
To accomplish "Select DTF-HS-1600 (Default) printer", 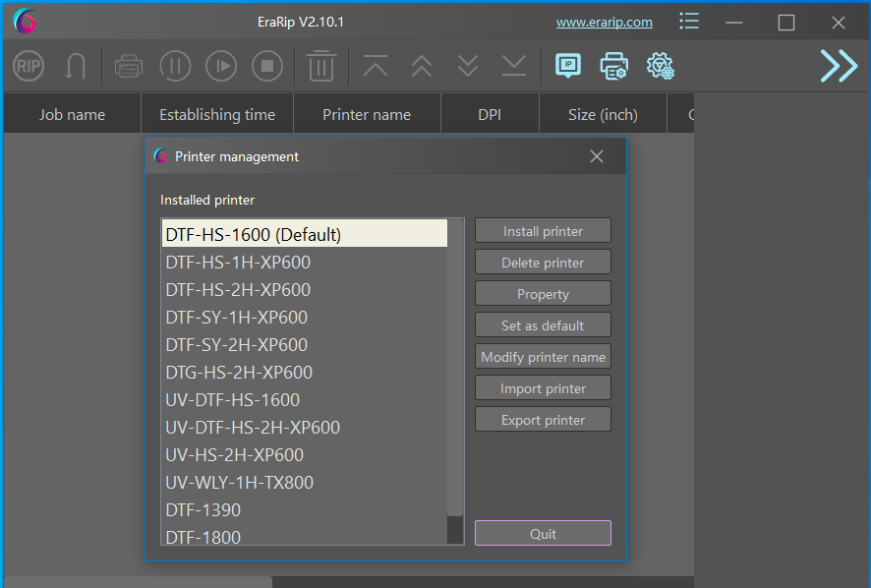I will pos(305,234).
